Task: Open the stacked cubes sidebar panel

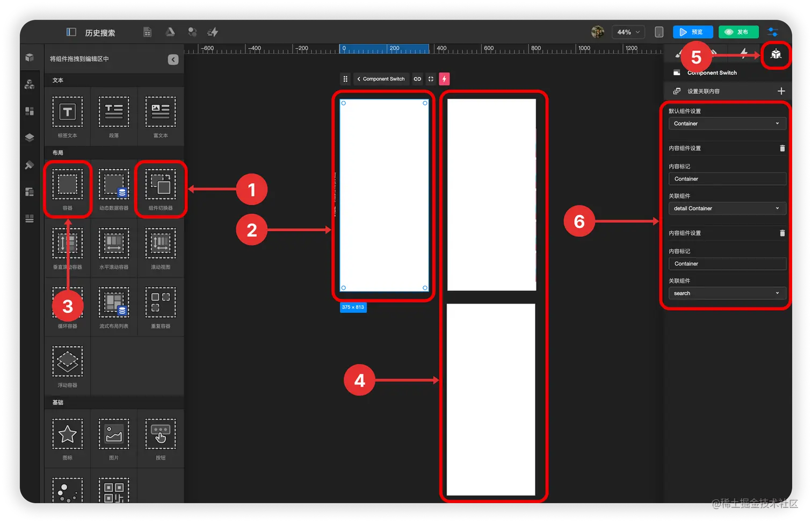Action: coord(30,84)
